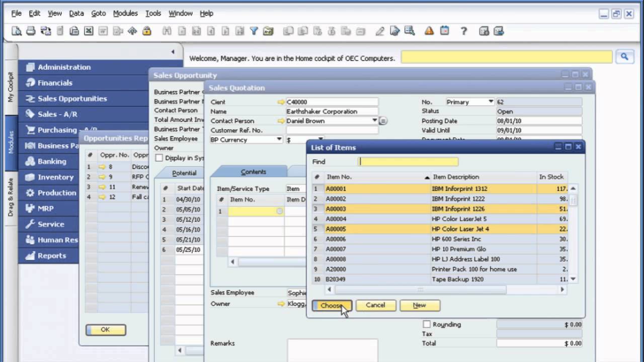This screenshot has width=644, height=362.
Task: Open the Primary series dropdown
Action: coord(491,102)
